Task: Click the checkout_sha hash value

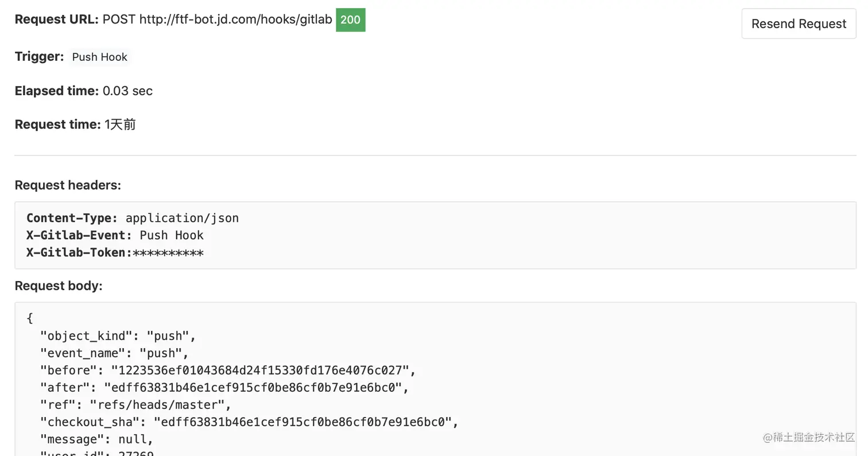Action: pos(303,422)
